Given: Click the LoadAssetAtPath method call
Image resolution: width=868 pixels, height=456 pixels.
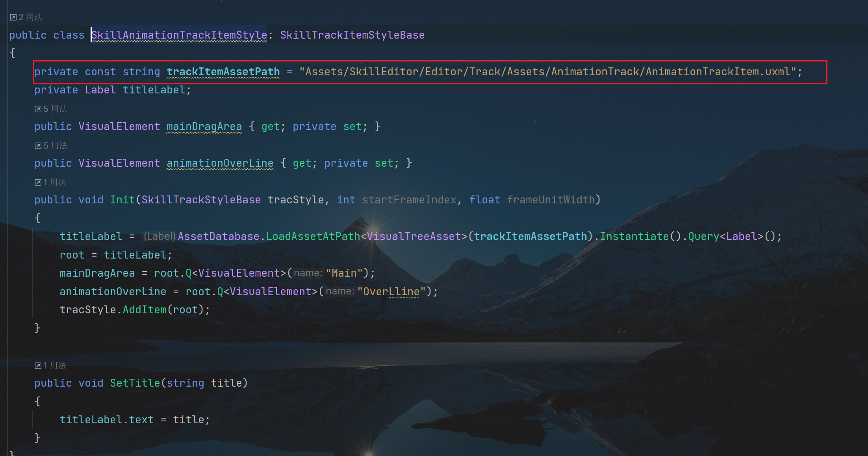Looking at the screenshot, I should [x=313, y=236].
